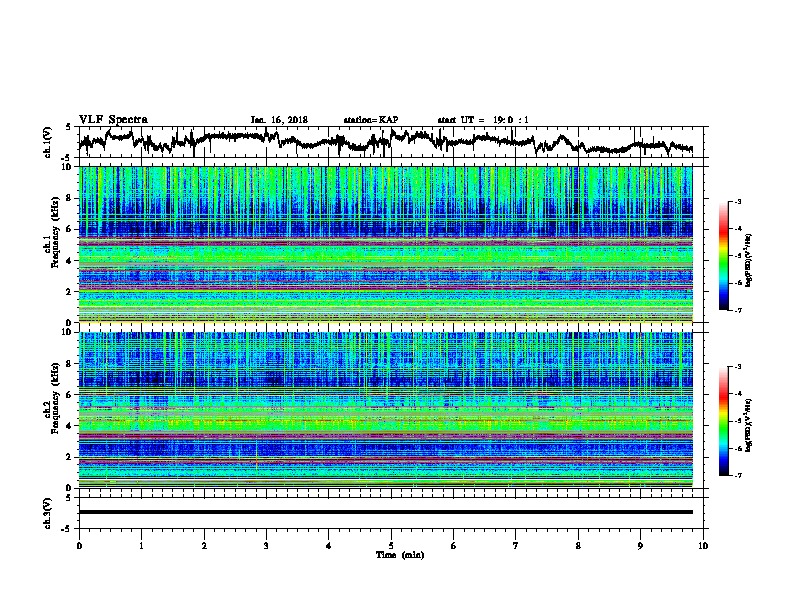
Task: Click the "-3" tick on ch.1 colorbar
Action: [x=738, y=202]
